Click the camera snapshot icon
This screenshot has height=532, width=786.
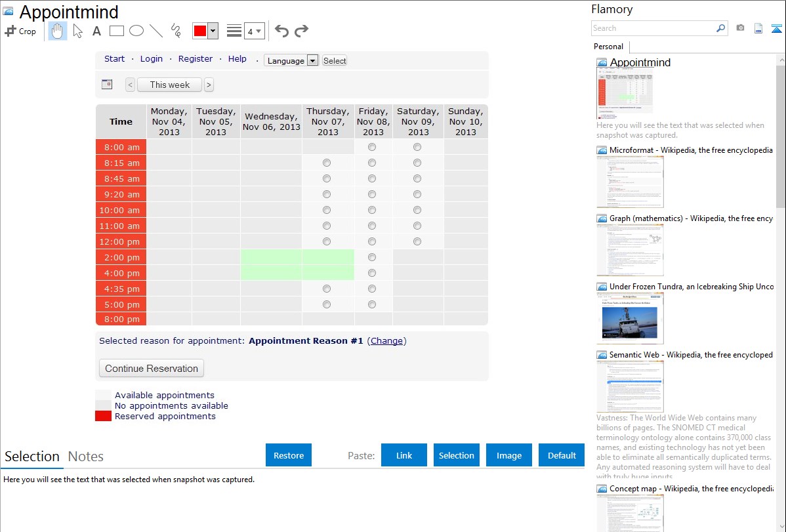click(740, 28)
